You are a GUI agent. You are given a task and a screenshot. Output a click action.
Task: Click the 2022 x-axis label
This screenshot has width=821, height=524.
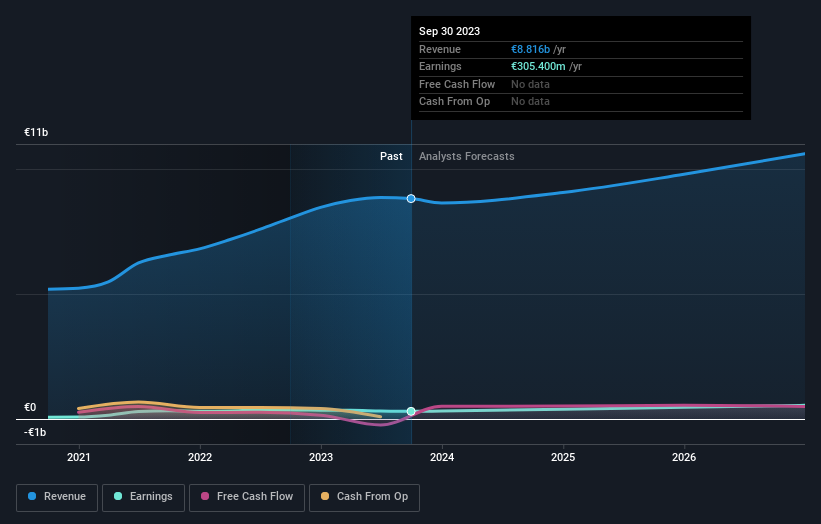(x=200, y=457)
